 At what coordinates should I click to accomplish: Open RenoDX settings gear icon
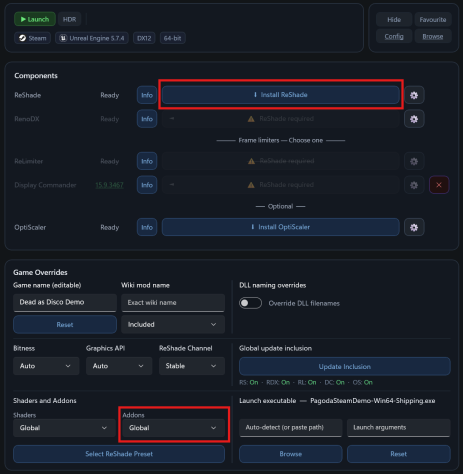click(x=414, y=119)
